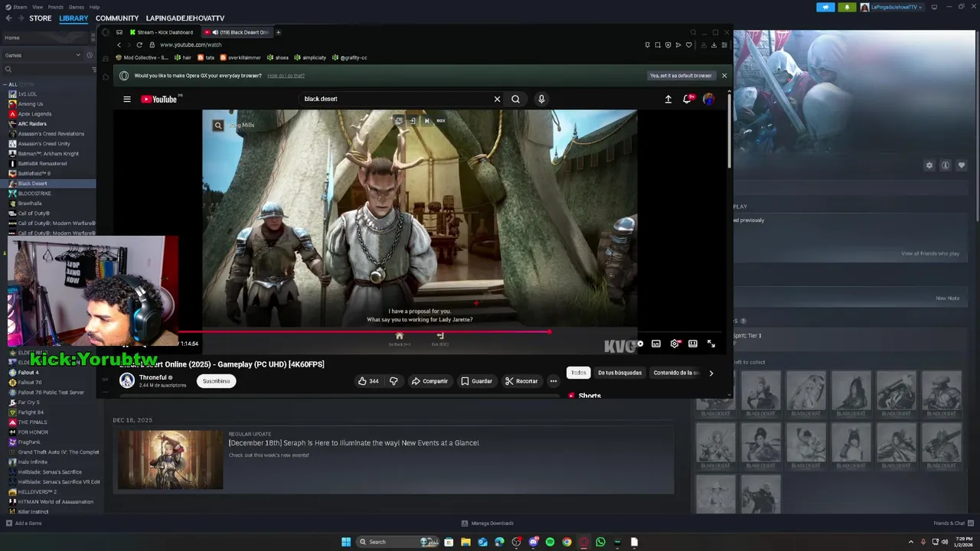Open Steam Add a Game
This screenshot has width=980, height=551.
[24, 523]
